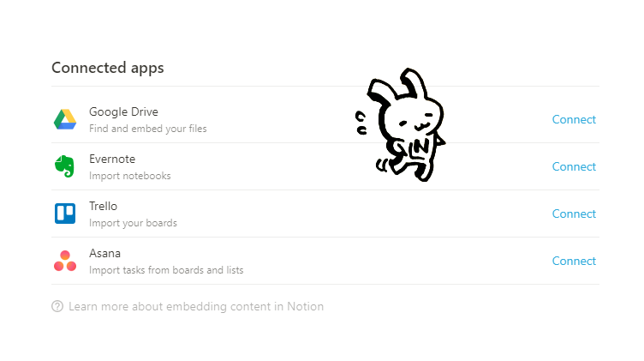Select the Trello app name
The image size is (644, 361).
[x=103, y=206]
